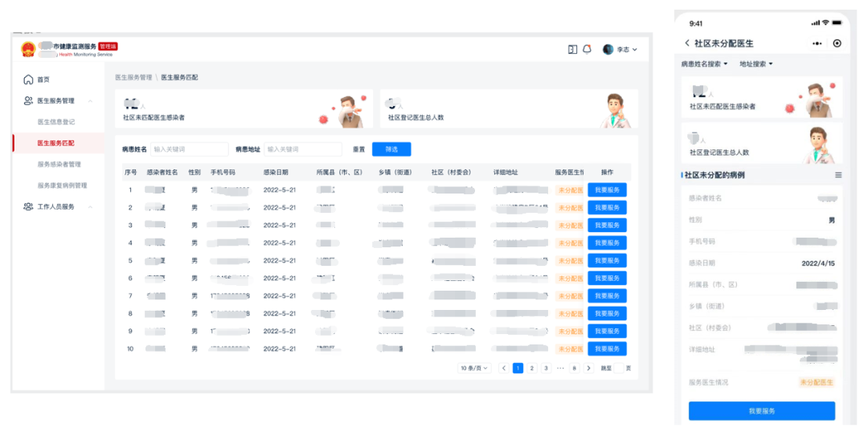Click the notification bell icon
The width and height of the screenshot is (868, 436).
coord(587,49)
